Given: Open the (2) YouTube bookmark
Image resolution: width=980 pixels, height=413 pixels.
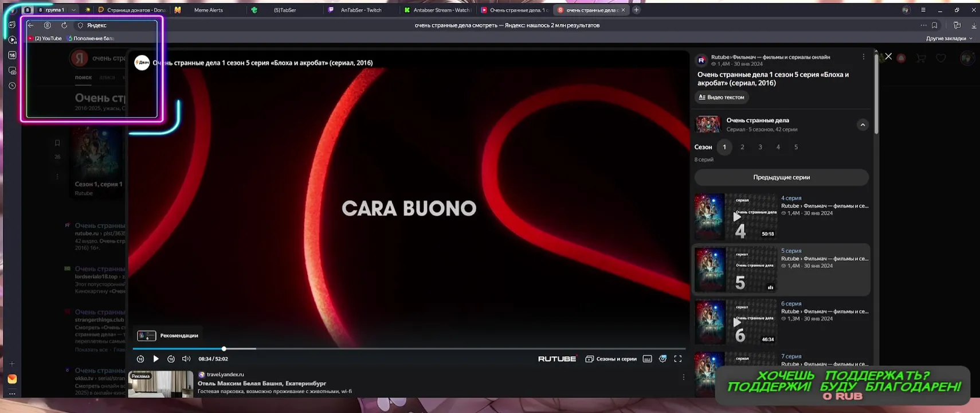Looking at the screenshot, I should (x=45, y=38).
